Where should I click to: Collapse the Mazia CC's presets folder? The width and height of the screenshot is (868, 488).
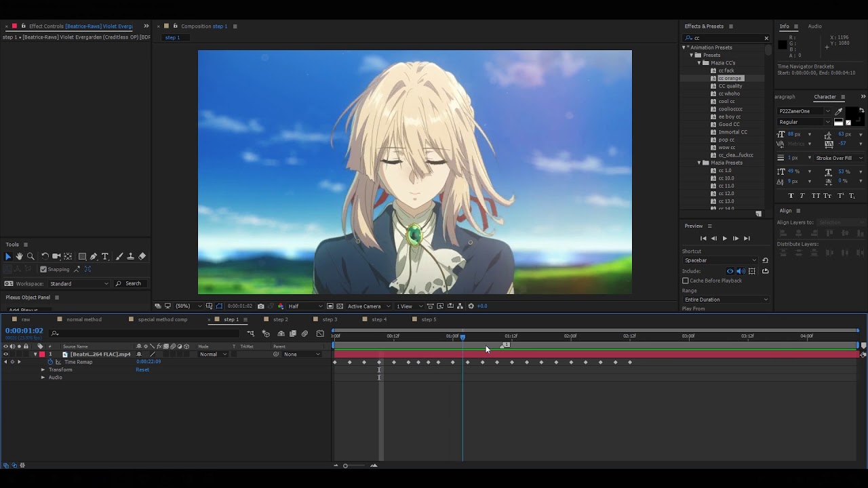(x=699, y=63)
